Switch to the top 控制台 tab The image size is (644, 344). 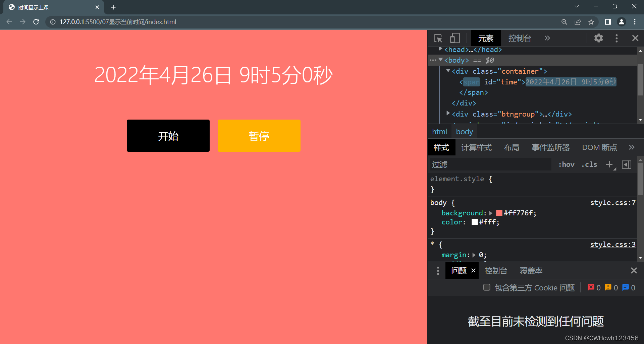[x=520, y=38]
